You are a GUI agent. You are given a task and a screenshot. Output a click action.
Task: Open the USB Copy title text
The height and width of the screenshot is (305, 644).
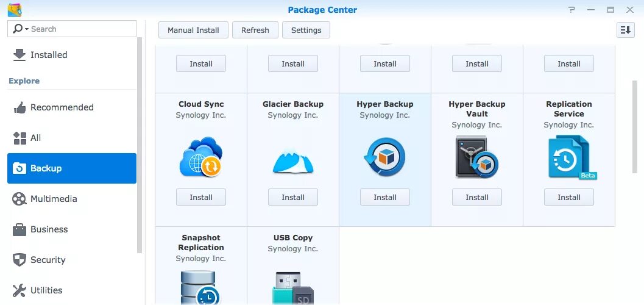(293, 237)
